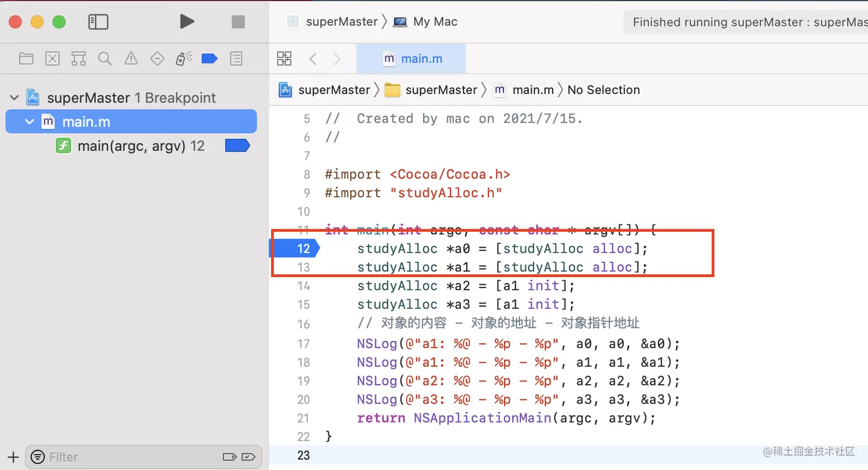Go forward in editor history
Image resolution: width=868 pixels, height=470 pixels.
[x=337, y=59]
